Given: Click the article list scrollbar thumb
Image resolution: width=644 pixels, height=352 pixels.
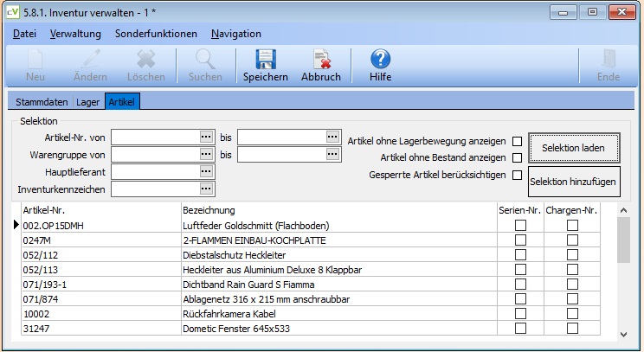Looking at the screenshot, I should (623, 240).
